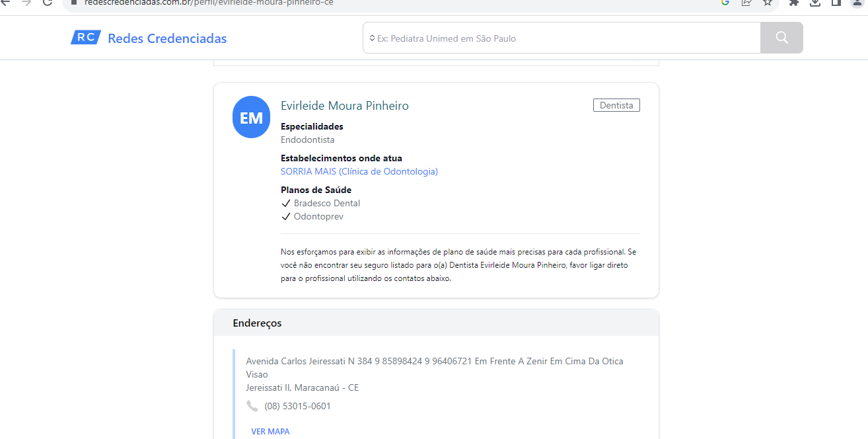This screenshot has height=439, width=868.
Task: Open the browser downloads icon
Action: pyautogui.click(x=815, y=2)
